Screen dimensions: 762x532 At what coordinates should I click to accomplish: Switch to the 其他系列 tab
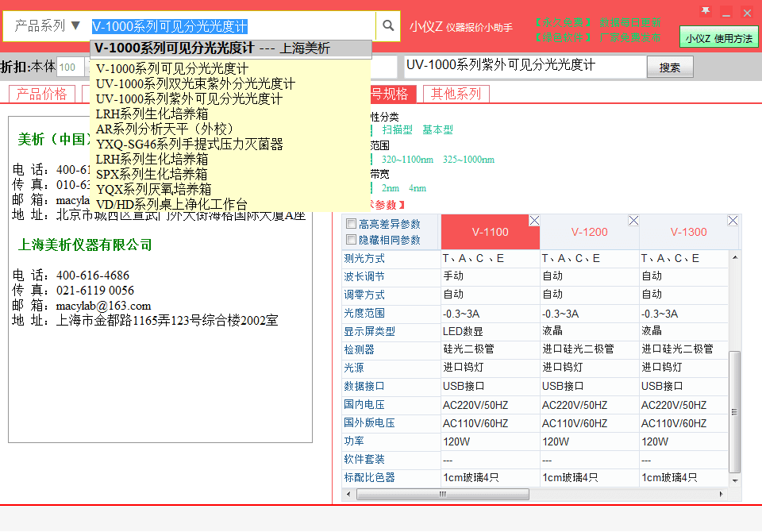[x=456, y=94]
